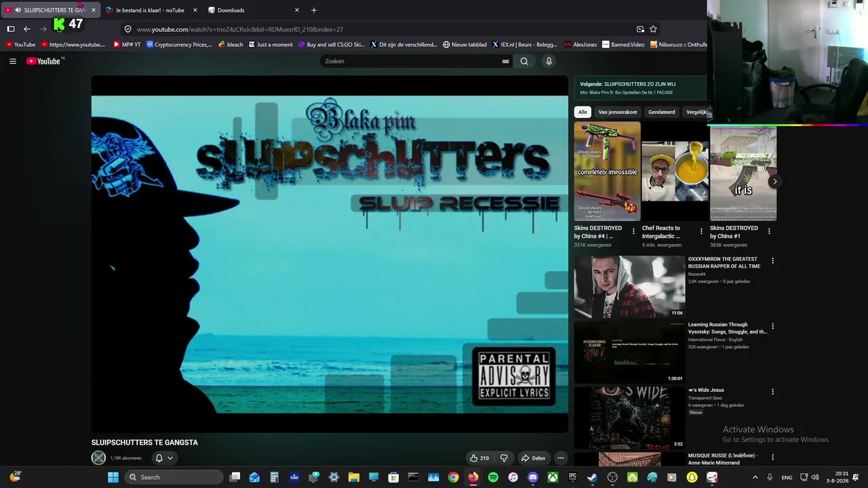Open more actions for the video
The height and width of the screenshot is (488, 868).
coord(561,458)
